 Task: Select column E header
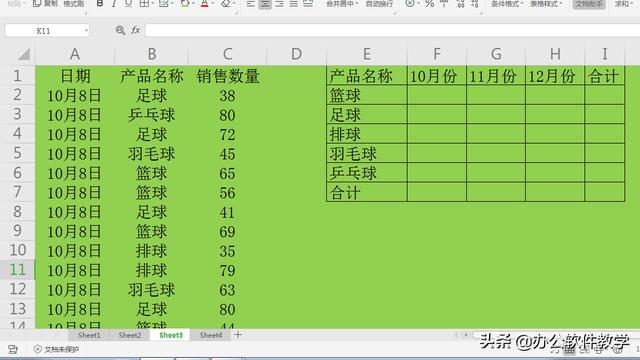[367, 54]
